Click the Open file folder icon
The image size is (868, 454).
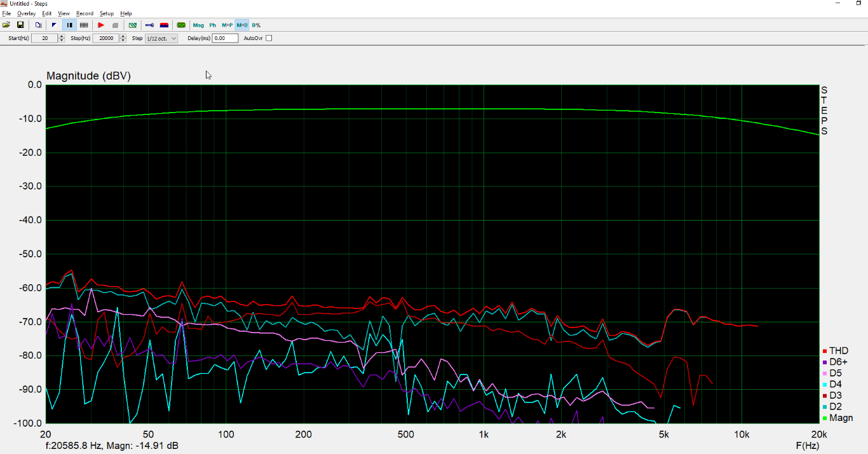(x=6, y=25)
